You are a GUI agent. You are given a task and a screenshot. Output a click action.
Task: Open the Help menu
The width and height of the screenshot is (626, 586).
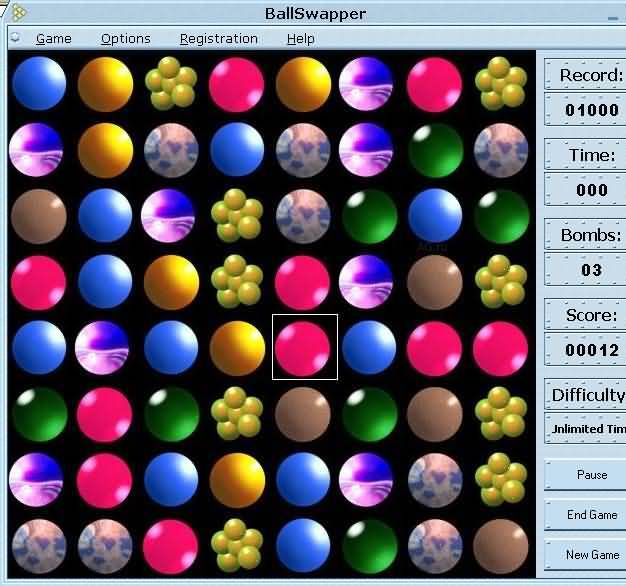[x=300, y=39]
